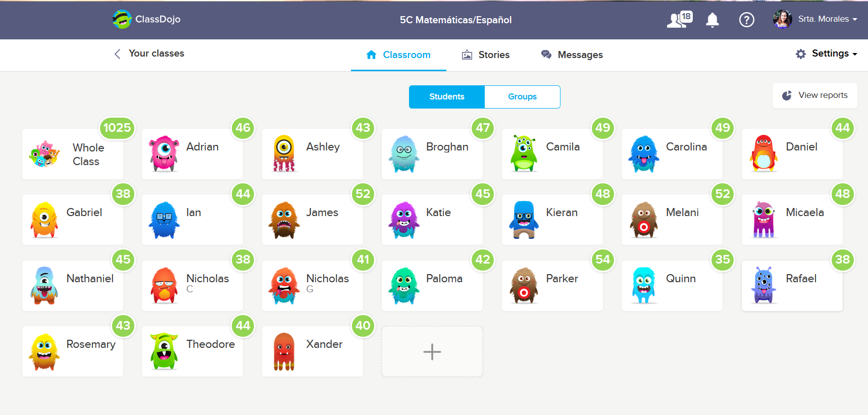Click Broghan's light blue monster avatar
The image size is (868, 415).
tap(404, 153)
